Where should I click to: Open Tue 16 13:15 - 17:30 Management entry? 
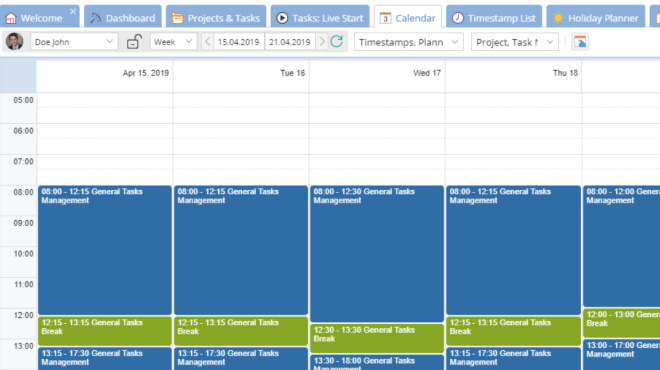[241, 359]
